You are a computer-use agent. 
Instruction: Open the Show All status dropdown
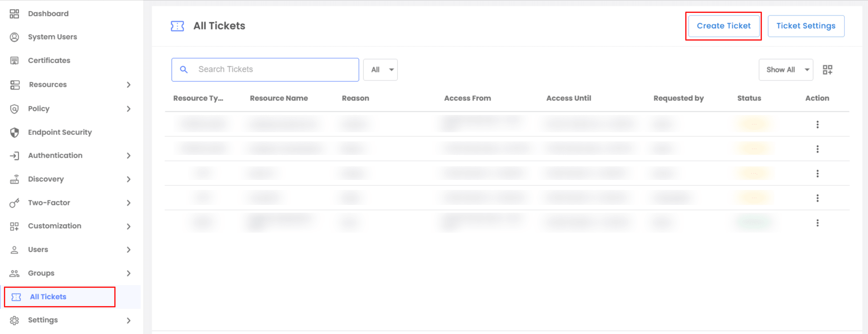pos(785,70)
